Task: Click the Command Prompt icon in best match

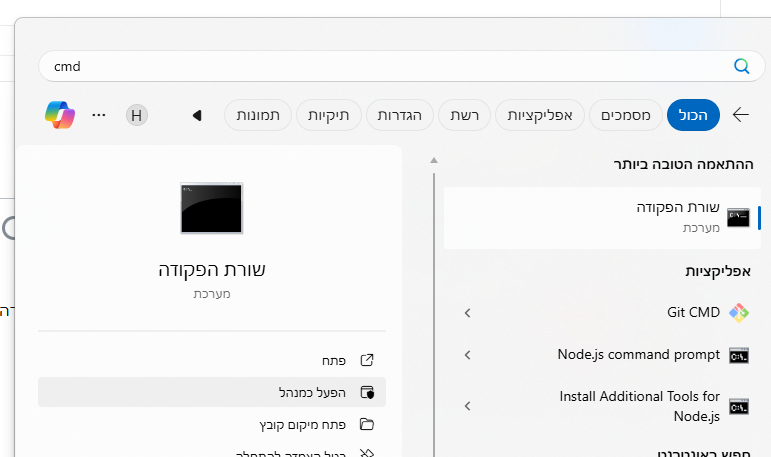Action: pos(738,217)
